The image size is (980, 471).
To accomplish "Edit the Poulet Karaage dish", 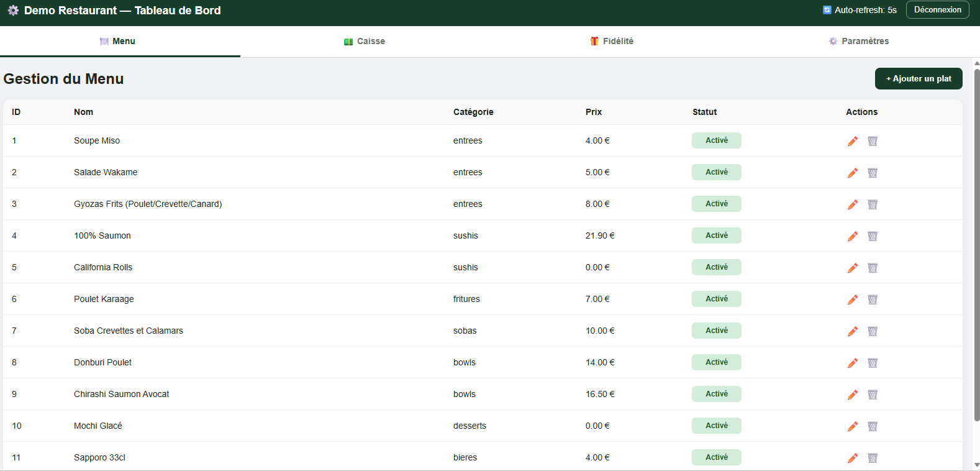I will 853,300.
